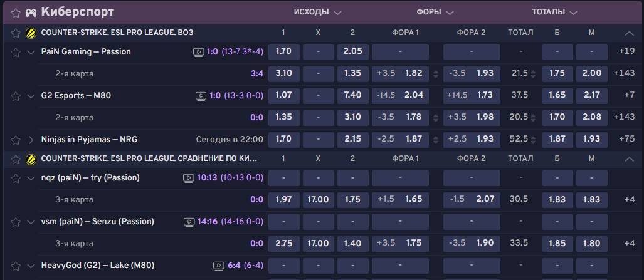The height and width of the screenshot is (280, 644).
Task: Open the G2 Esports — M80 stream icon
Action: (199, 96)
